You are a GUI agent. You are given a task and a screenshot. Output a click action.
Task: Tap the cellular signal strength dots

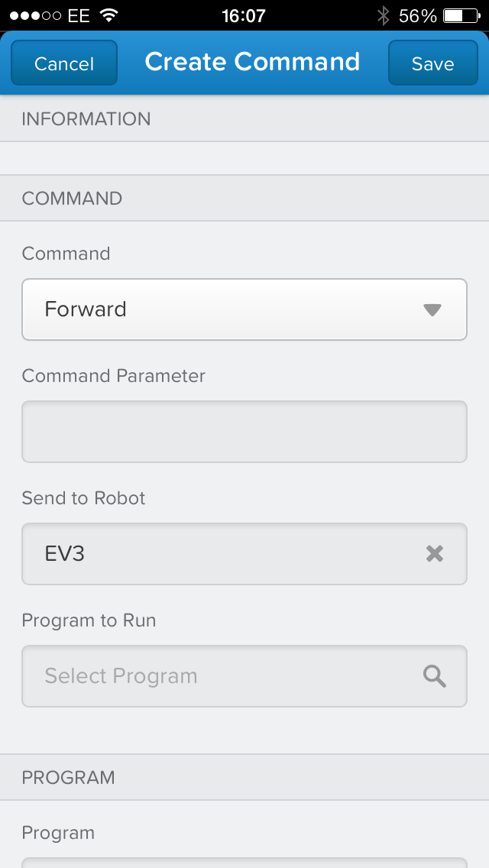pos(35,15)
